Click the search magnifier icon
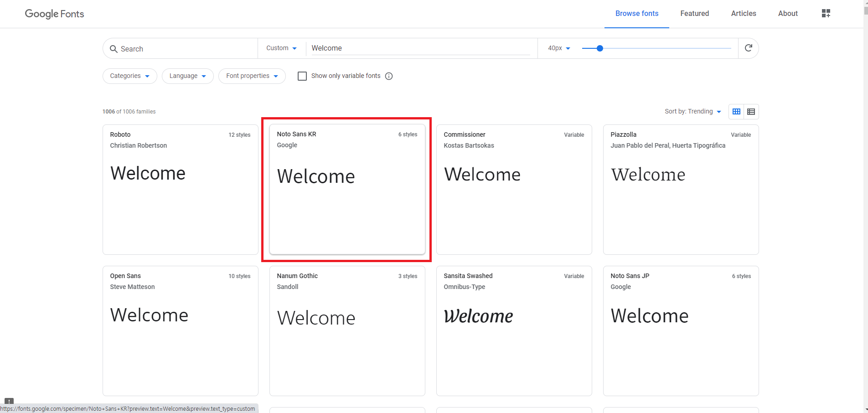 (x=114, y=49)
